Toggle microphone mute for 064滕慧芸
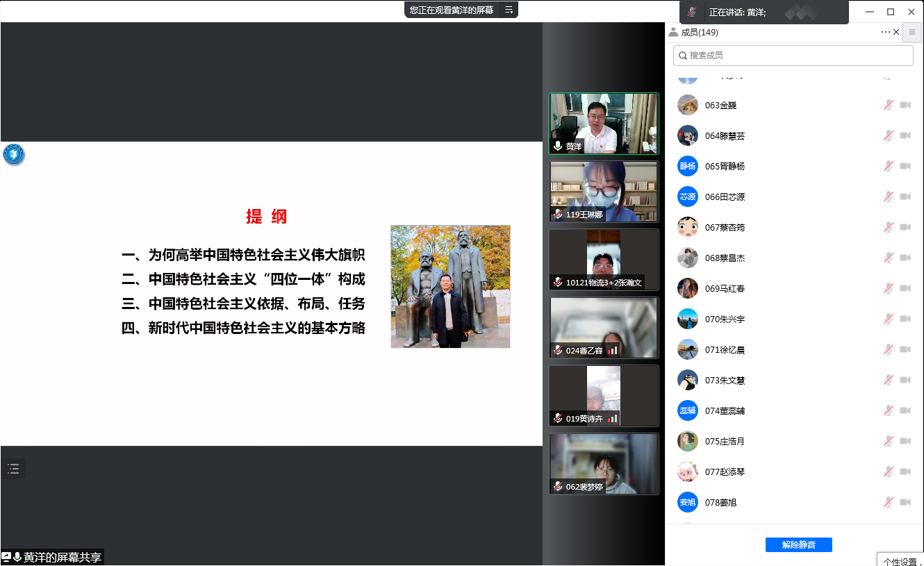924x566 pixels. tap(888, 135)
